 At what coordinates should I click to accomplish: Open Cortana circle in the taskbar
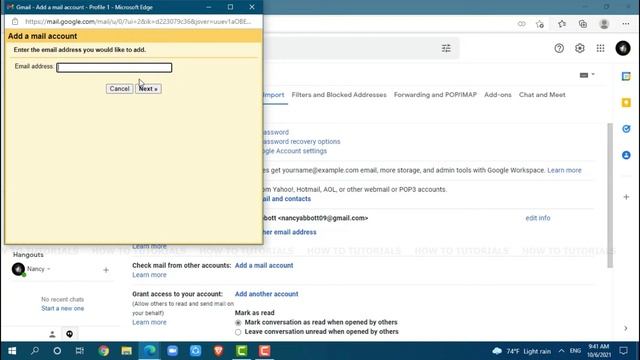point(57,351)
